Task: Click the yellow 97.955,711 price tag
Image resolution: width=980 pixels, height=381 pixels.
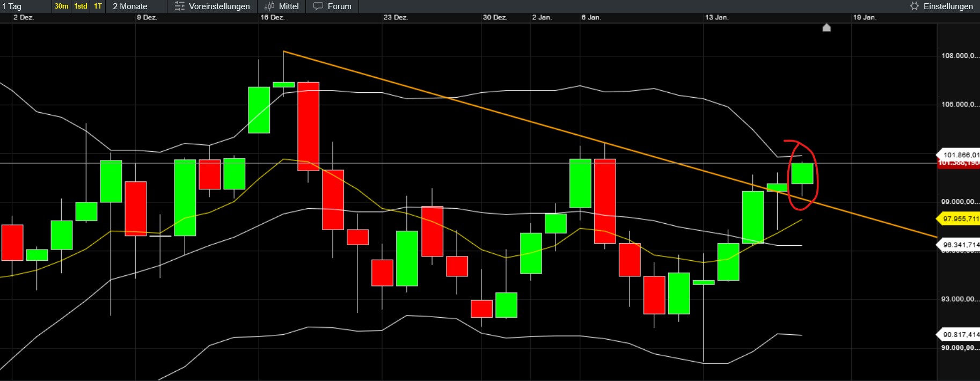Action: (958, 219)
